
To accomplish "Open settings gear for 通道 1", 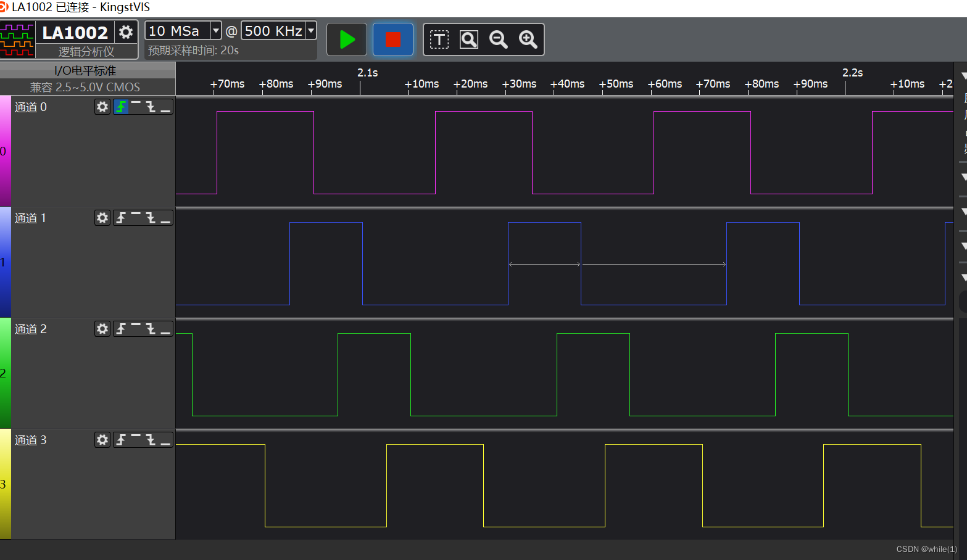I will (x=102, y=218).
